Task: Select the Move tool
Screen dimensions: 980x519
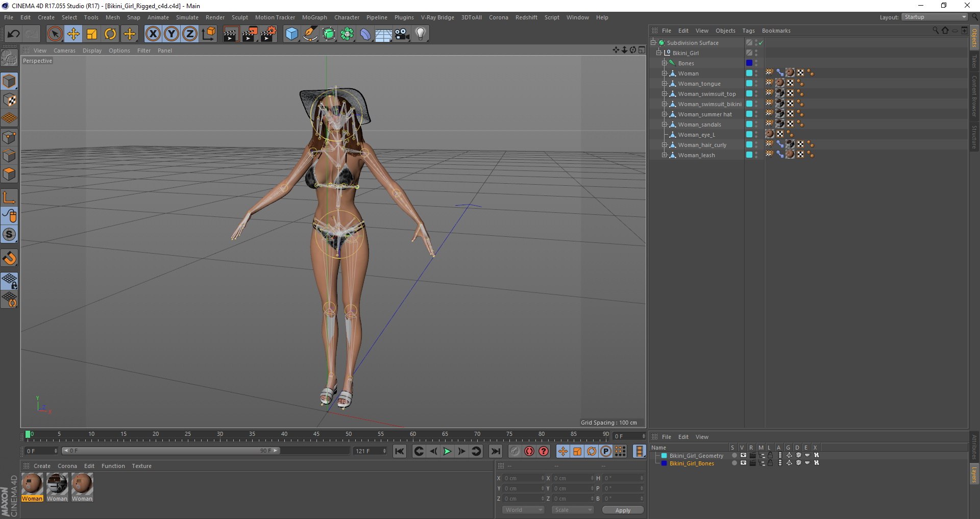Action: point(73,34)
